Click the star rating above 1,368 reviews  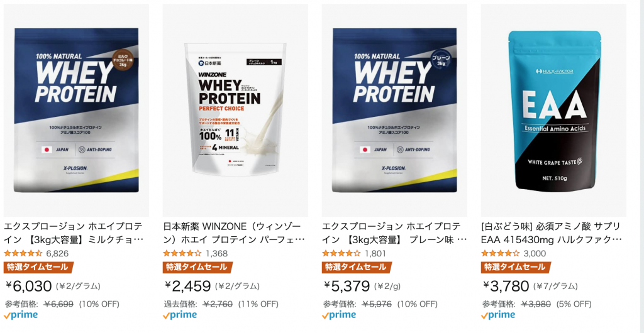click(182, 253)
